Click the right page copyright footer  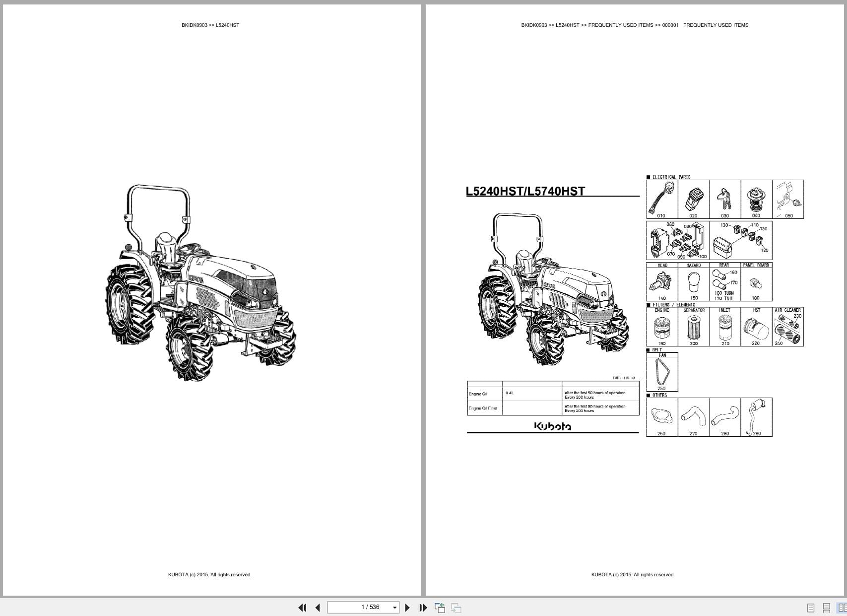point(633,575)
